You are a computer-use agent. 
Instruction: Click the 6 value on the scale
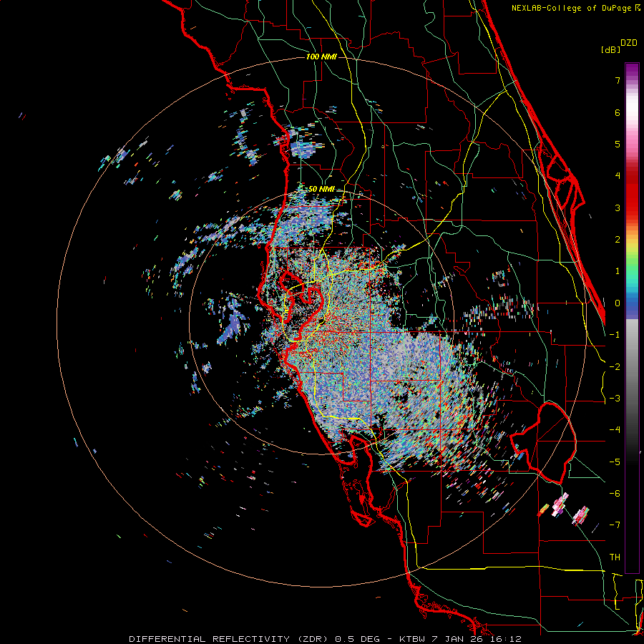click(x=618, y=112)
